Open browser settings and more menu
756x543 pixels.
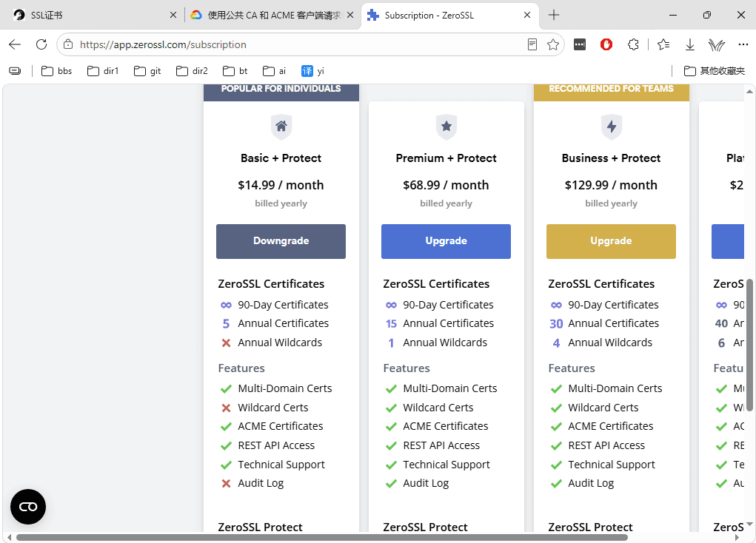743,45
